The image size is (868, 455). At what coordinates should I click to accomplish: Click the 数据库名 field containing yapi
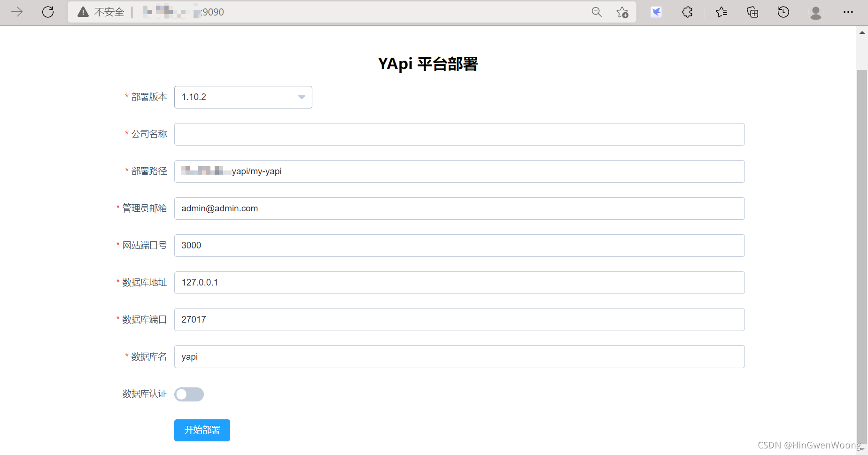pyautogui.click(x=459, y=357)
